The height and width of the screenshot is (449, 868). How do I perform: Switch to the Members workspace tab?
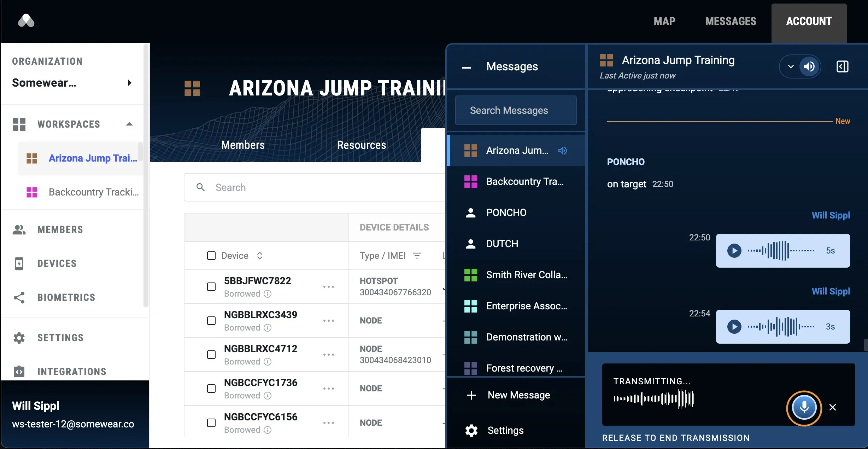point(243,145)
